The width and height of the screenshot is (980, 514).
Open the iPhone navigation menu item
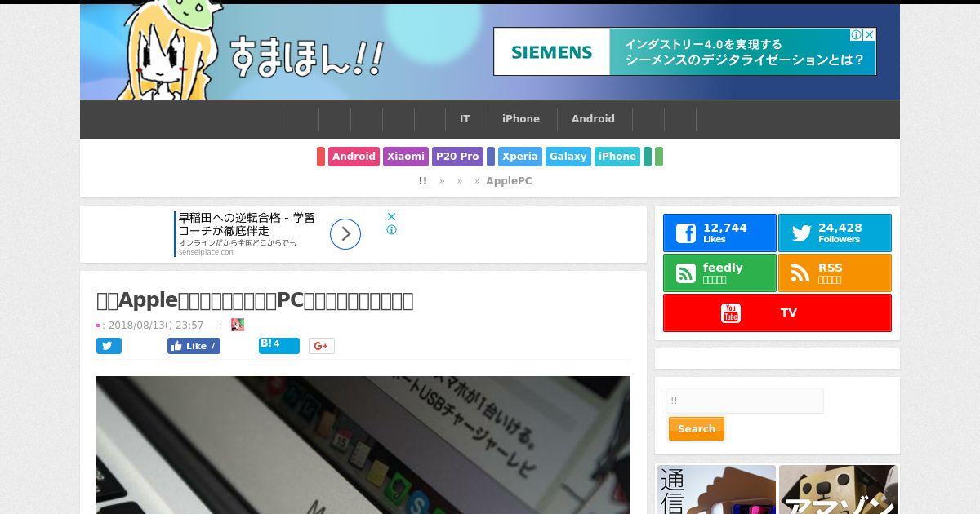(x=521, y=119)
